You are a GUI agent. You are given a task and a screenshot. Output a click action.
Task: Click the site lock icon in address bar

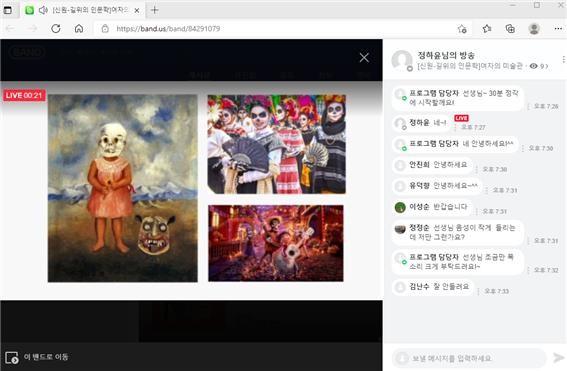(x=105, y=29)
